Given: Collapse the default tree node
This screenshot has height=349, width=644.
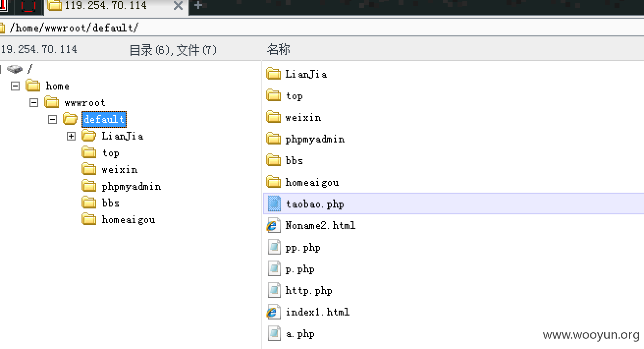Looking at the screenshot, I should (x=53, y=119).
